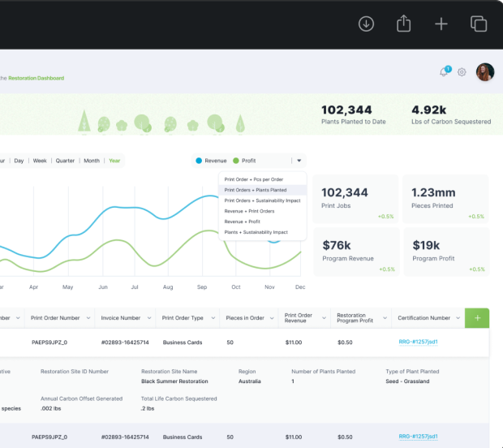Viewport: 503px width, 448px height.
Task: Open the browser tabs overview icon
Action: (x=479, y=24)
